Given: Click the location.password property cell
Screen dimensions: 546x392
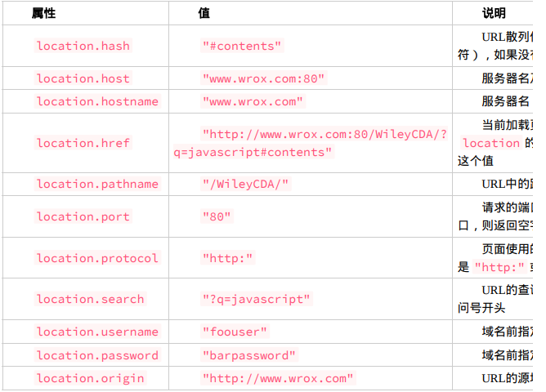Looking at the screenshot, I should point(97,355).
